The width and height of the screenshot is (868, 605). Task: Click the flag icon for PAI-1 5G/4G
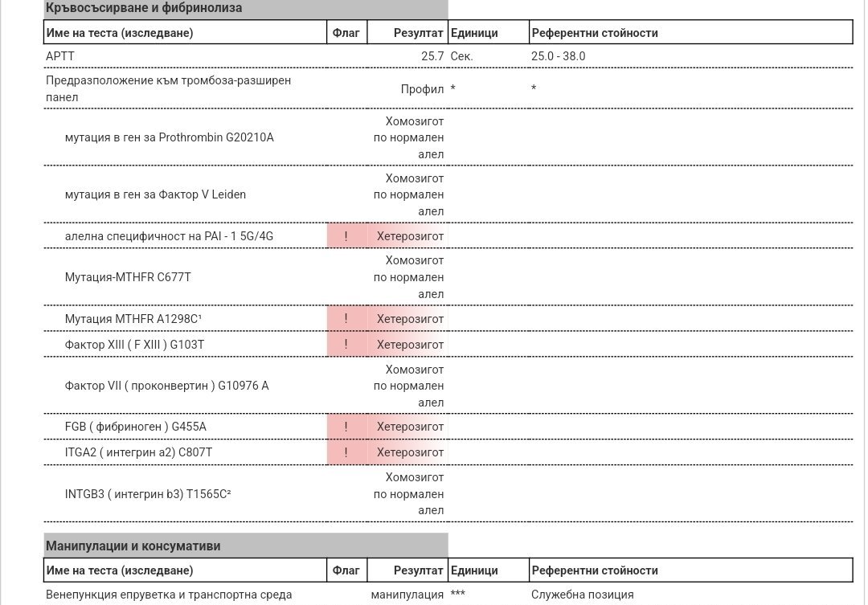click(x=346, y=236)
